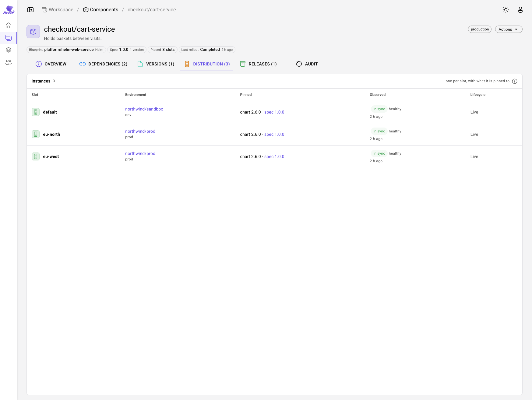
Task: Open the Audit tab
Action: click(x=307, y=64)
